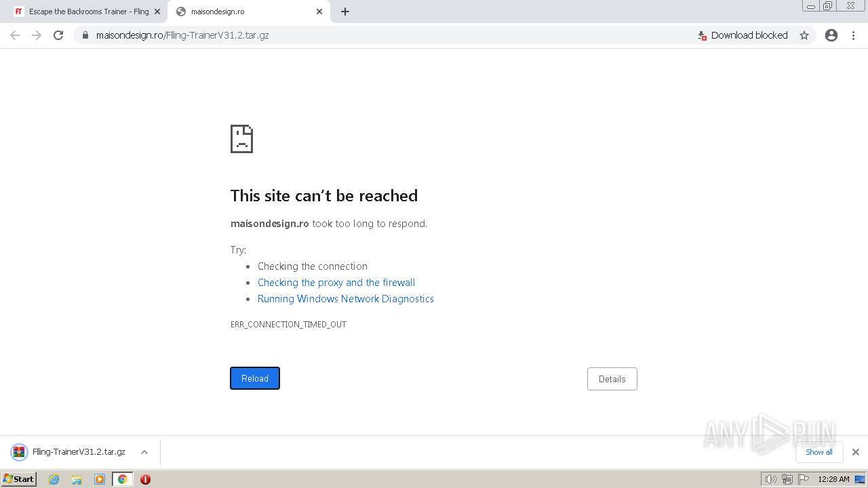View site info via the lock icon
This screenshot has width=868, height=488.
tap(85, 35)
